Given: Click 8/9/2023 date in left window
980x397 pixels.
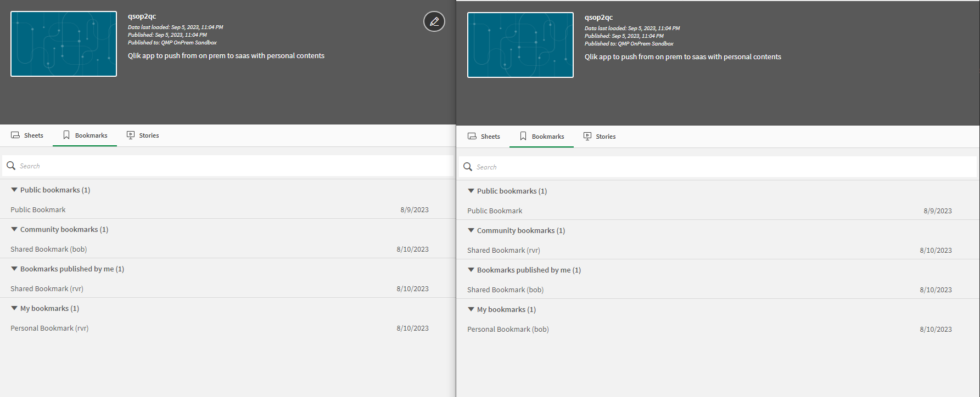Looking at the screenshot, I should point(415,209).
